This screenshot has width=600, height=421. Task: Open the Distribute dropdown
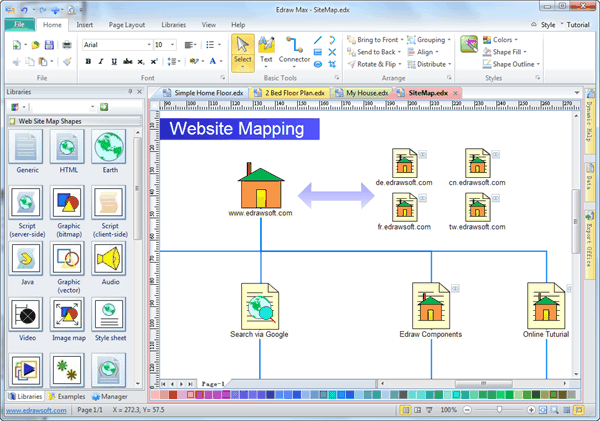tap(429, 64)
